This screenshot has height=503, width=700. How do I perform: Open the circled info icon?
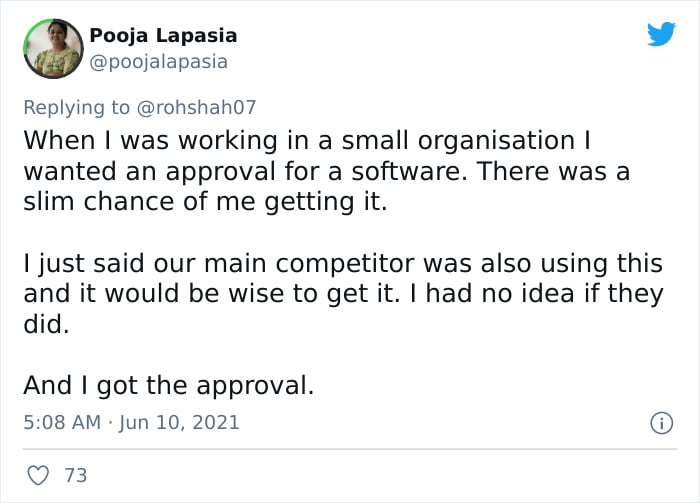point(661,423)
